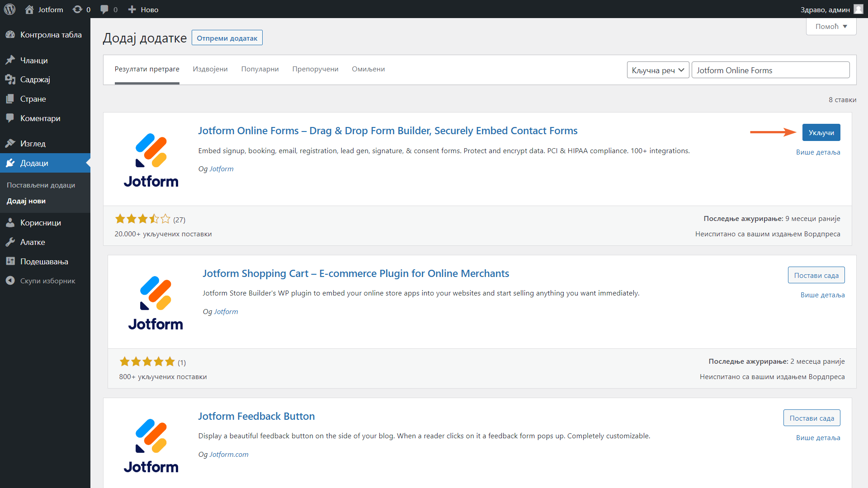
Task: Open the Изглед appearance menu item
Action: (33, 143)
